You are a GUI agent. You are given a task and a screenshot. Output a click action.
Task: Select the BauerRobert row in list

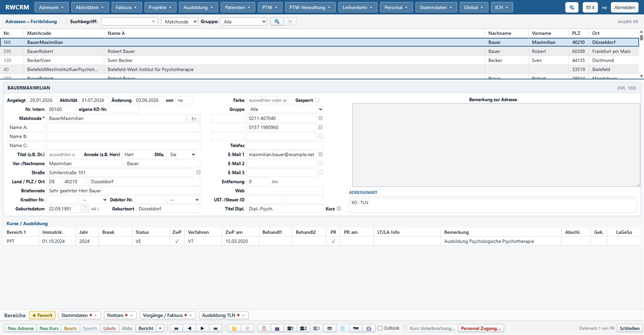coord(319,51)
